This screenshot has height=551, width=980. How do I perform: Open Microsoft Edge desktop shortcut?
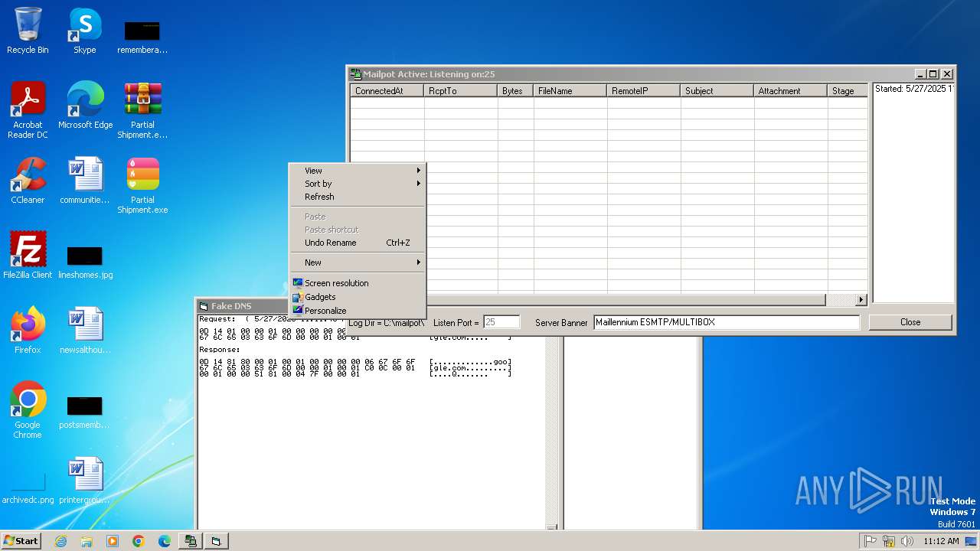coord(85,106)
